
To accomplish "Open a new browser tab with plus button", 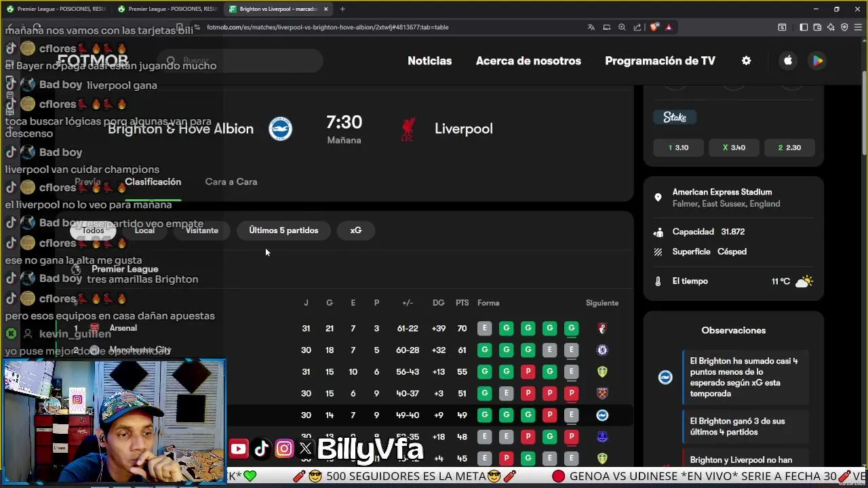I will 342,9.
